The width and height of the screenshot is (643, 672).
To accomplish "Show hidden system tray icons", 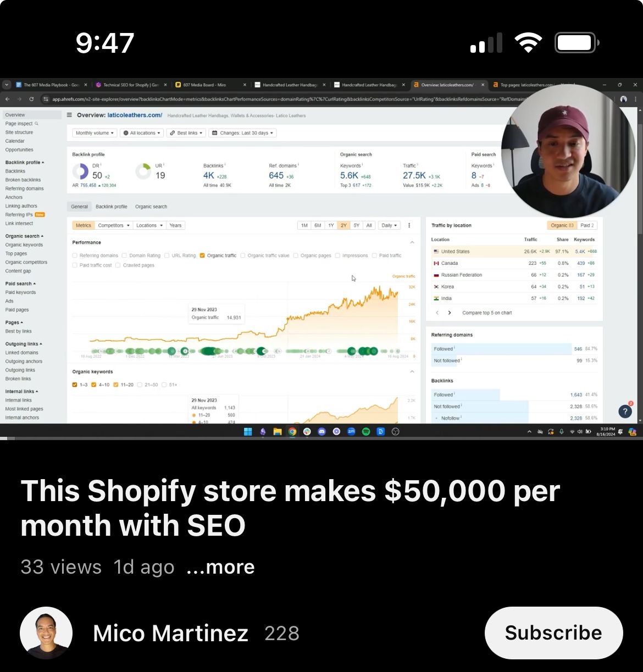I will point(530,432).
